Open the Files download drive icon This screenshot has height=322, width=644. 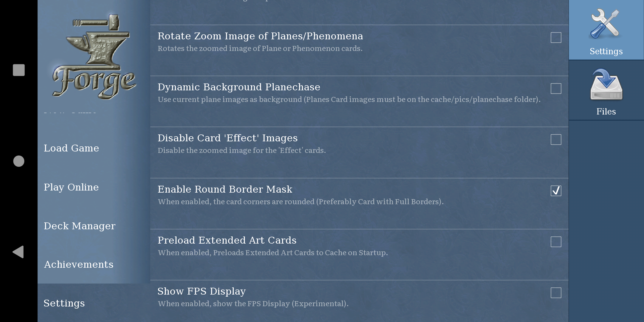coord(606,85)
